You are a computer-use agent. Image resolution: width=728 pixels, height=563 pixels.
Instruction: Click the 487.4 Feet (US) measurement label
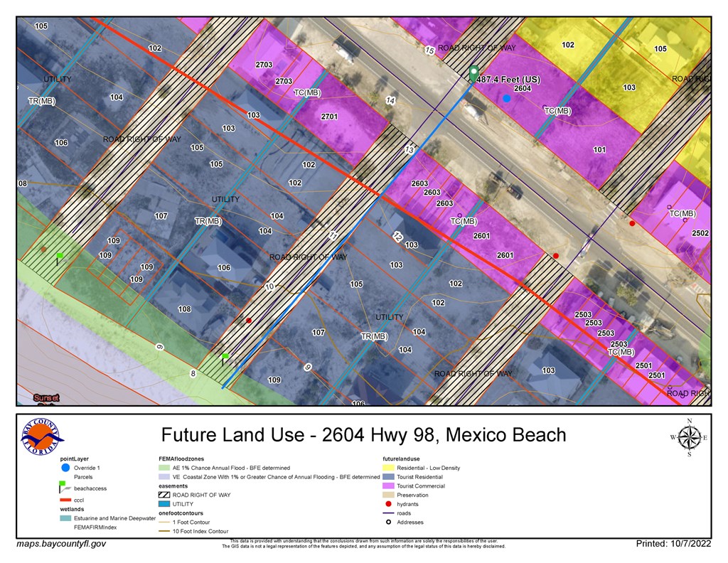tap(508, 80)
